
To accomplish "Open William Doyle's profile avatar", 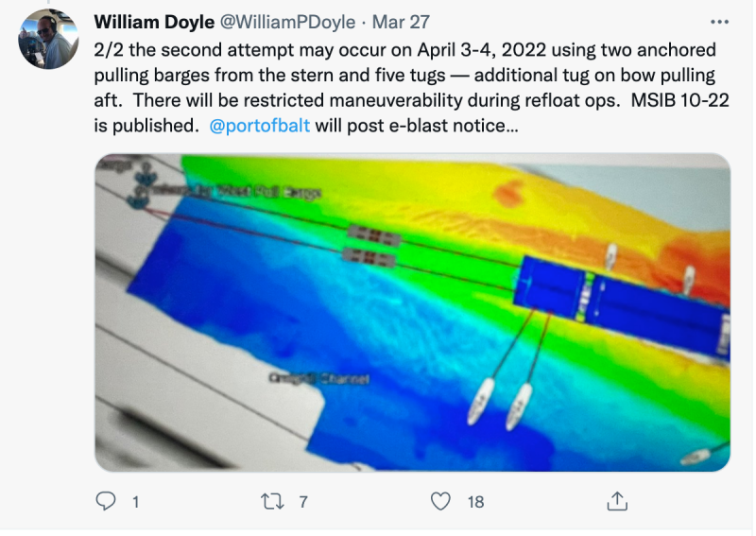I will (x=48, y=39).
